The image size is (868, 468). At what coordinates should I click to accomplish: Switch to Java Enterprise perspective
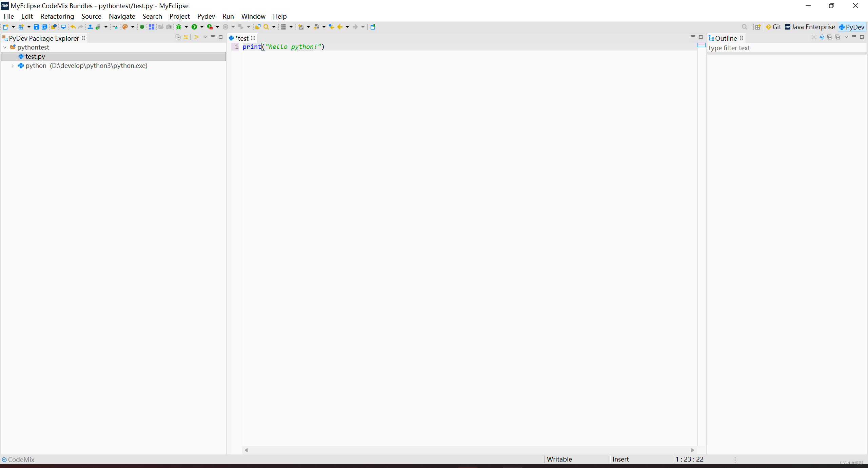(810, 27)
